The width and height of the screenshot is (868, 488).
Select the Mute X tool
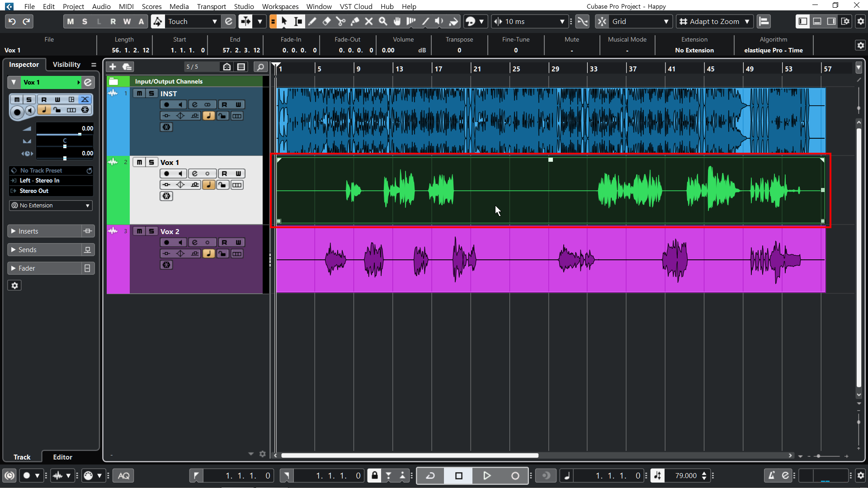click(369, 22)
